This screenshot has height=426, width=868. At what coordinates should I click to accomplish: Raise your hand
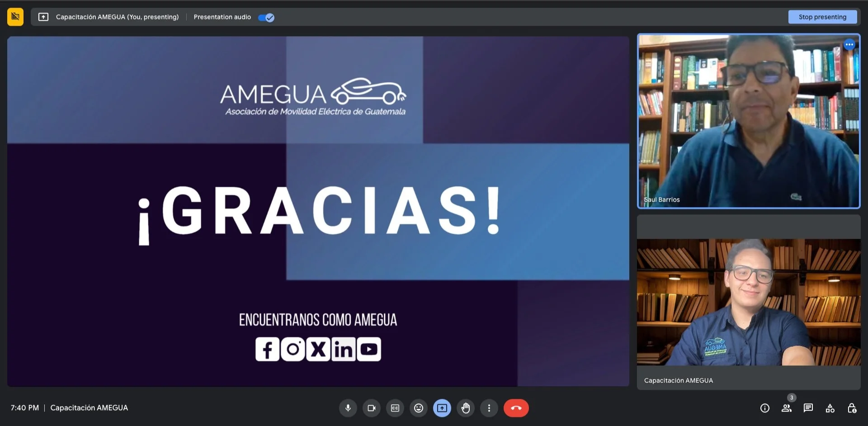point(466,408)
